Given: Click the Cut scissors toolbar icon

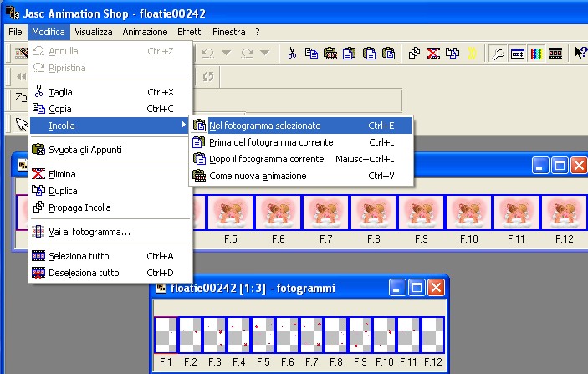Looking at the screenshot, I should point(292,53).
